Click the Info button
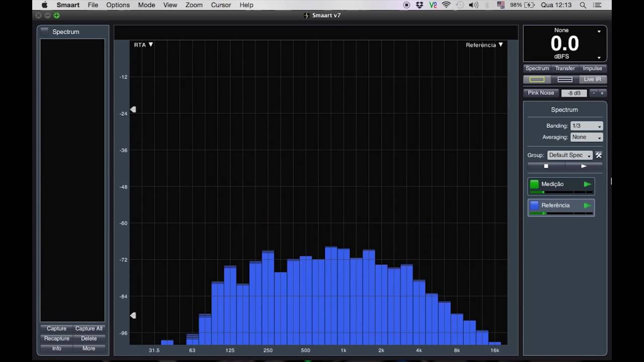The height and width of the screenshot is (362, 644). [x=56, y=348]
